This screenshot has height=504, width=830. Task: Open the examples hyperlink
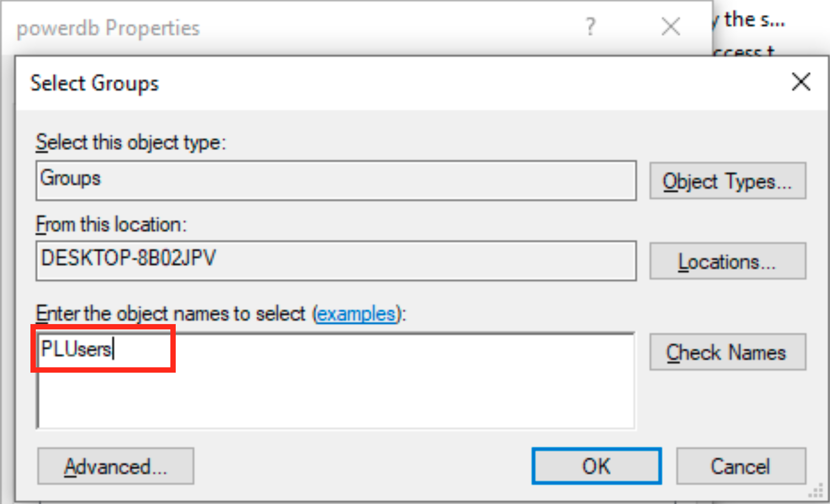point(356,314)
